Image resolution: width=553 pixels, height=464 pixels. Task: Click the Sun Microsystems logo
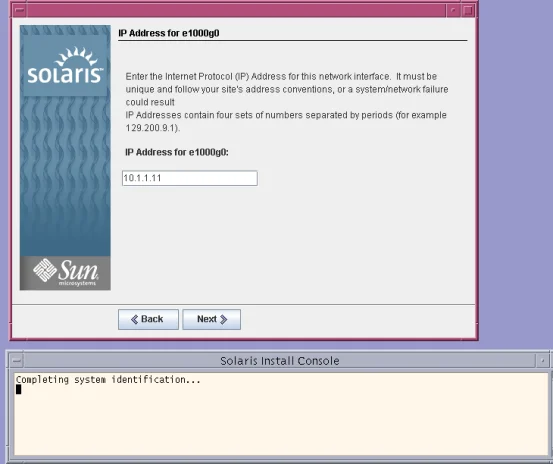coord(65,273)
